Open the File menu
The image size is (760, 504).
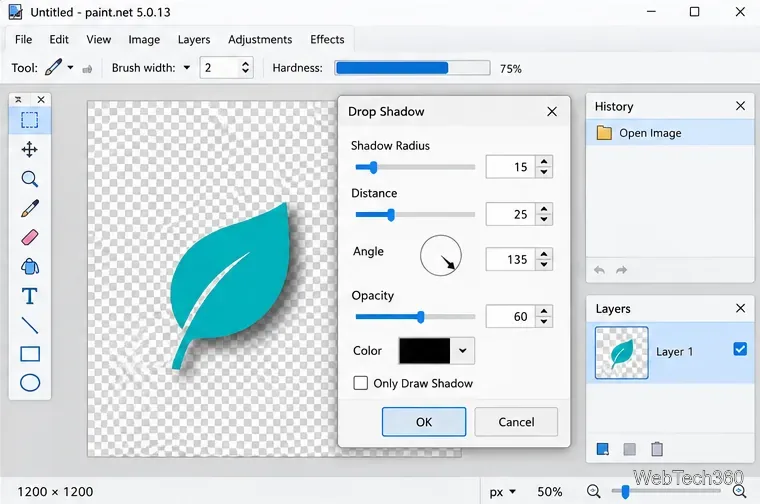point(23,39)
